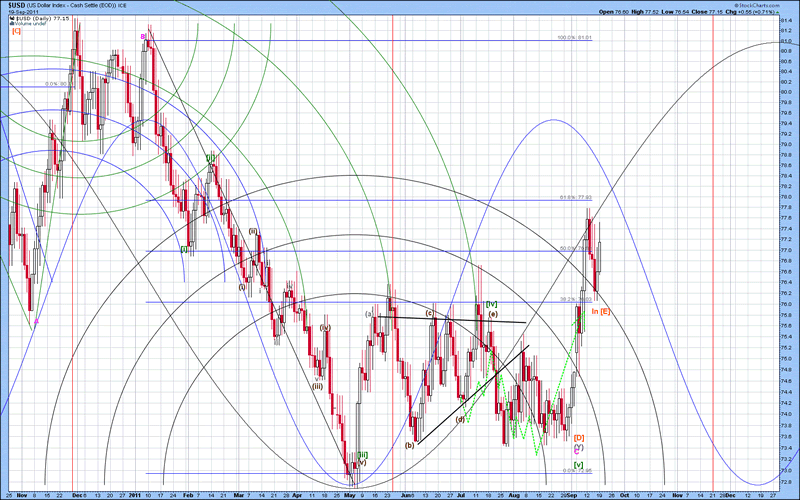Select the (a) triangle wave label
The height and width of the screenshot is (500, 800).
(369, 315)
